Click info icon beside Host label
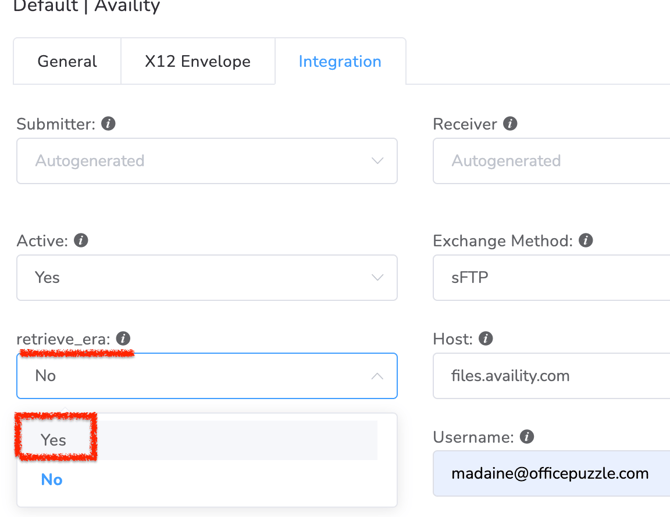This screenshot has height=517, width=670. tap(486, 339)
